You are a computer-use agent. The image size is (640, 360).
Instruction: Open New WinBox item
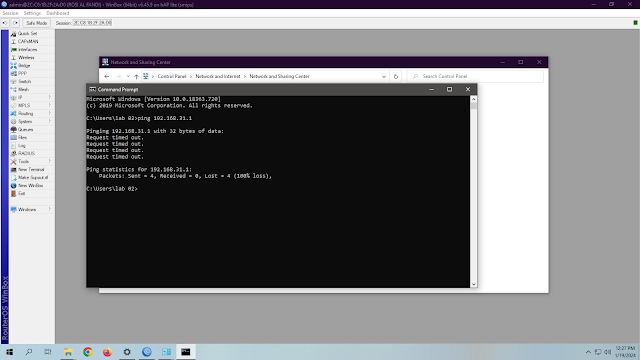click(32, 185)
